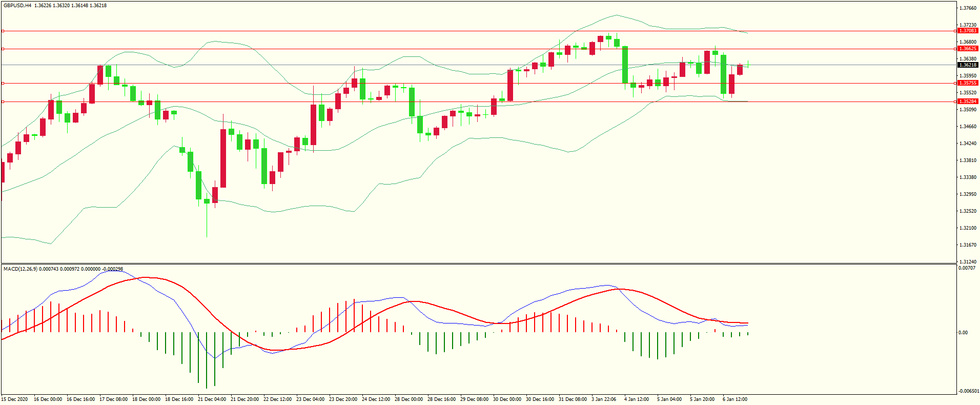Click the 1.31240 value on price scale
This screenshot has height=405, width=980.
tap(968, 262)
